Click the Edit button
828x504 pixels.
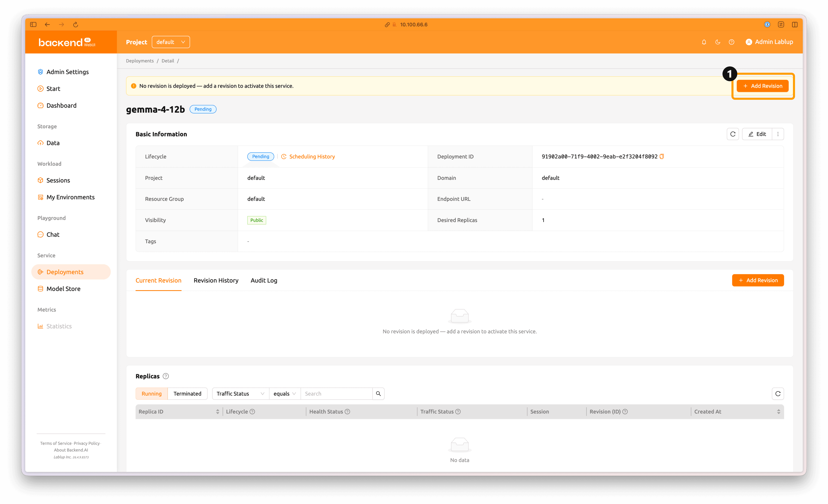tap(757, 134)
